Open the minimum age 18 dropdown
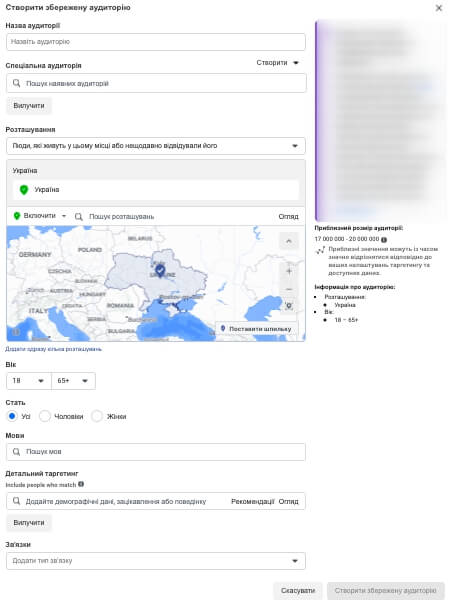Viewport: 450px width, 602px height. click(29, 381)
